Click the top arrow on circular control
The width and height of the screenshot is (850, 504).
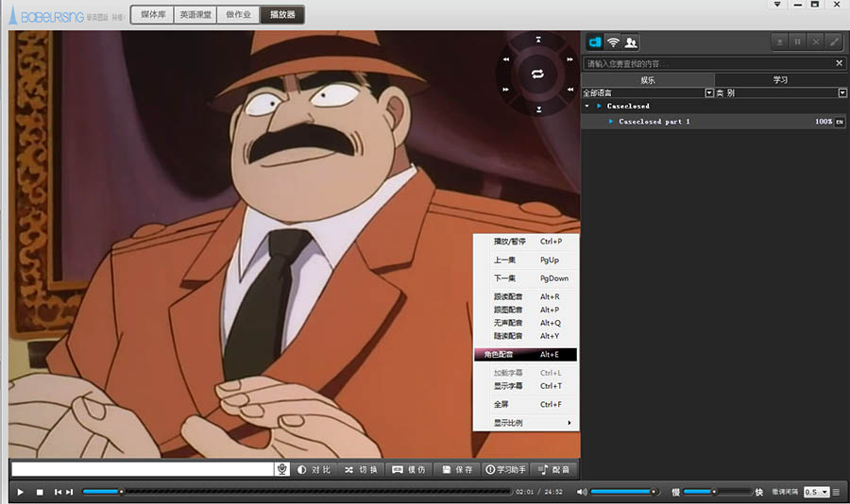pos(538,40)
